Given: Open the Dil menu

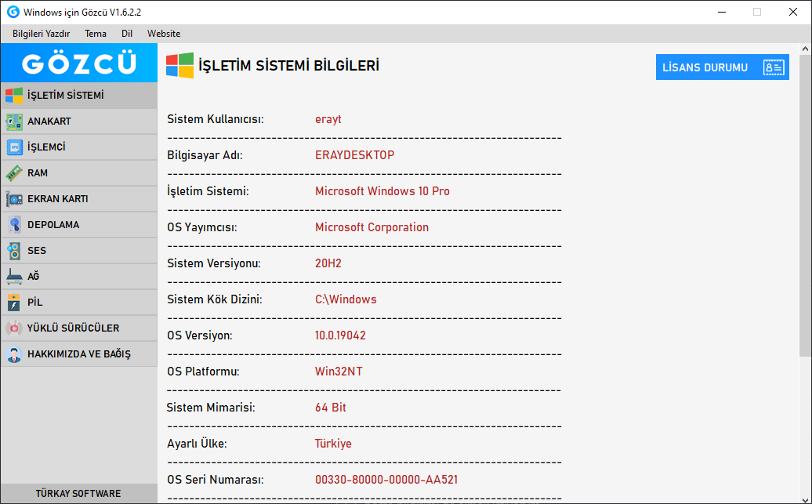Looking at the screenshot, I should tap(127, 34).
